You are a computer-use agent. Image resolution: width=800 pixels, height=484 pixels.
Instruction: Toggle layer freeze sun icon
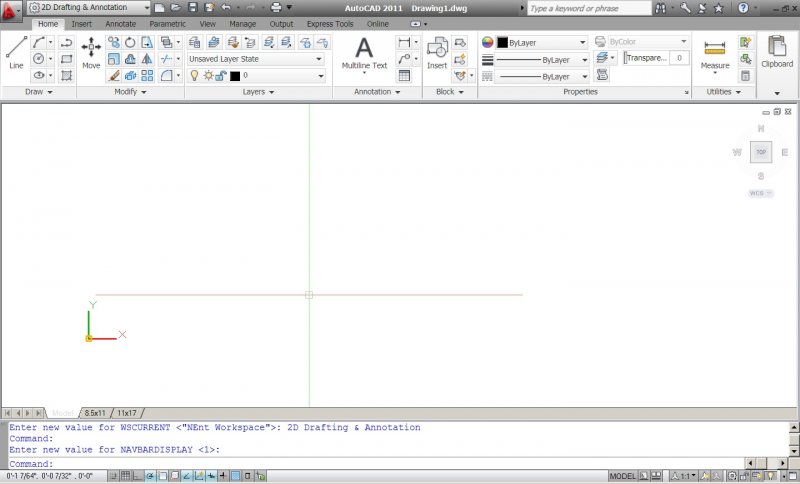pyautogui.click(x=208, y=75)
